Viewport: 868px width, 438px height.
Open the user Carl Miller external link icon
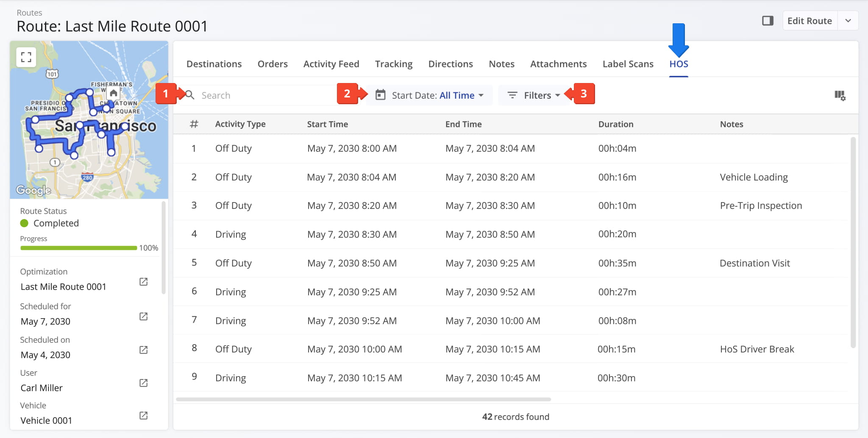(x=143, y=383)
